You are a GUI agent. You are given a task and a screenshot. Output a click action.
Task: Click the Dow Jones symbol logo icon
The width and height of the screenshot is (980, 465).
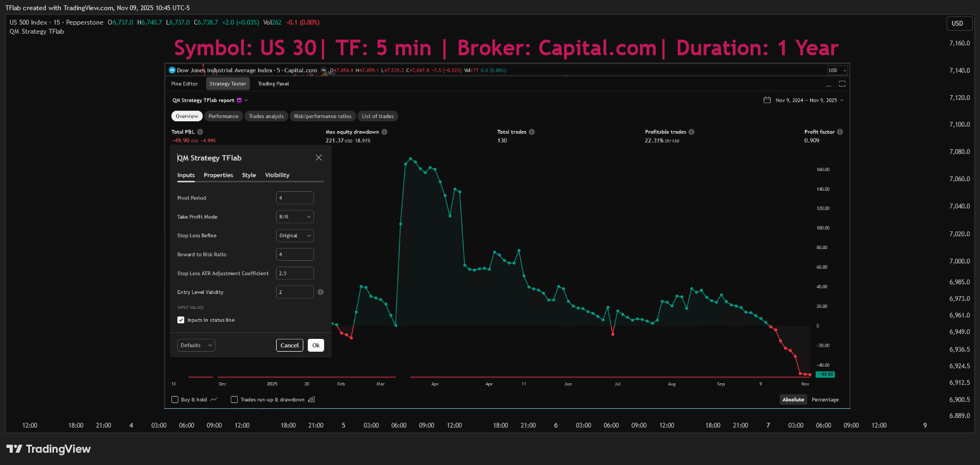pyautogui.click(x=172, y=70)
